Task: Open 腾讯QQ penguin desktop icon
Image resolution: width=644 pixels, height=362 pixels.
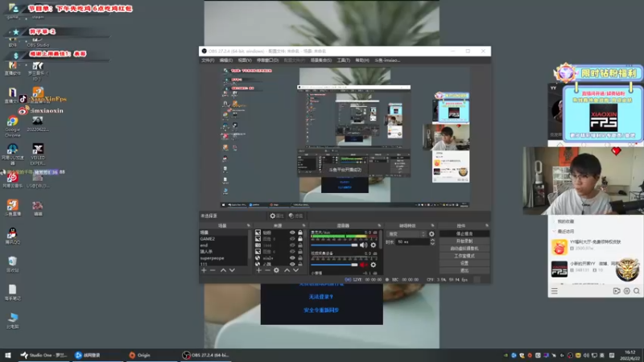Action: (12, 236)
